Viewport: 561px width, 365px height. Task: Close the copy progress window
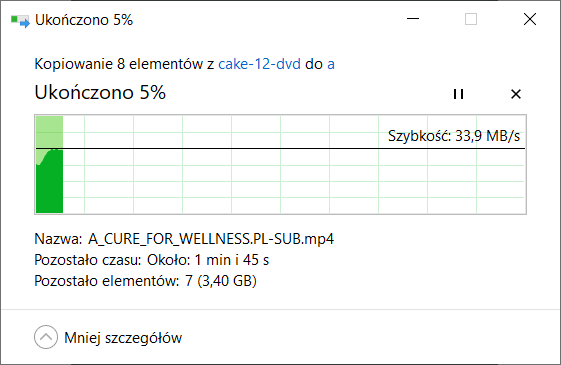point(530,19)
